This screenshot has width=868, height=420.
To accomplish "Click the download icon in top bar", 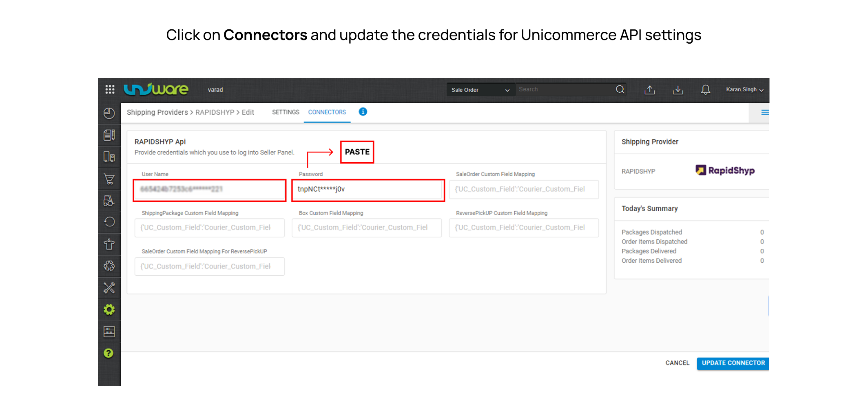I will [x=678, y=90].
